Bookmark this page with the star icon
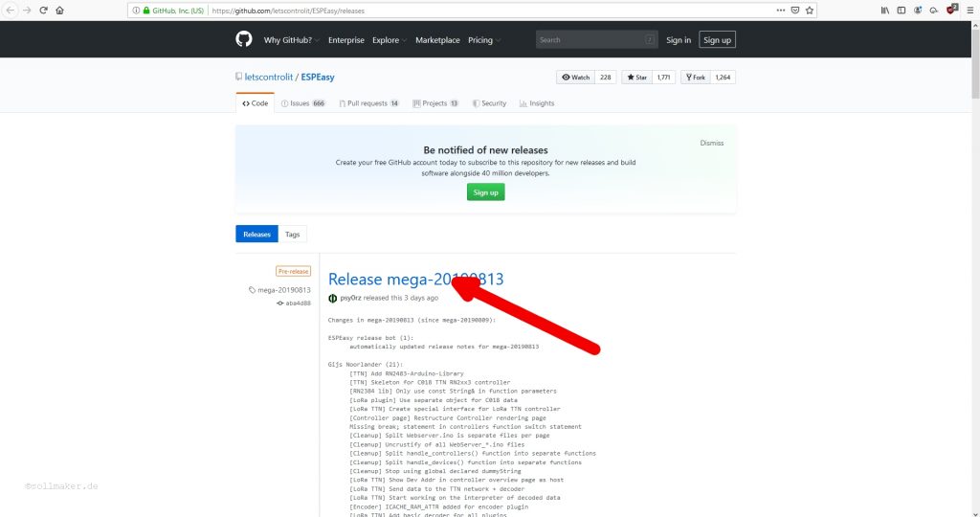980x517 pixels. point(810,10)
